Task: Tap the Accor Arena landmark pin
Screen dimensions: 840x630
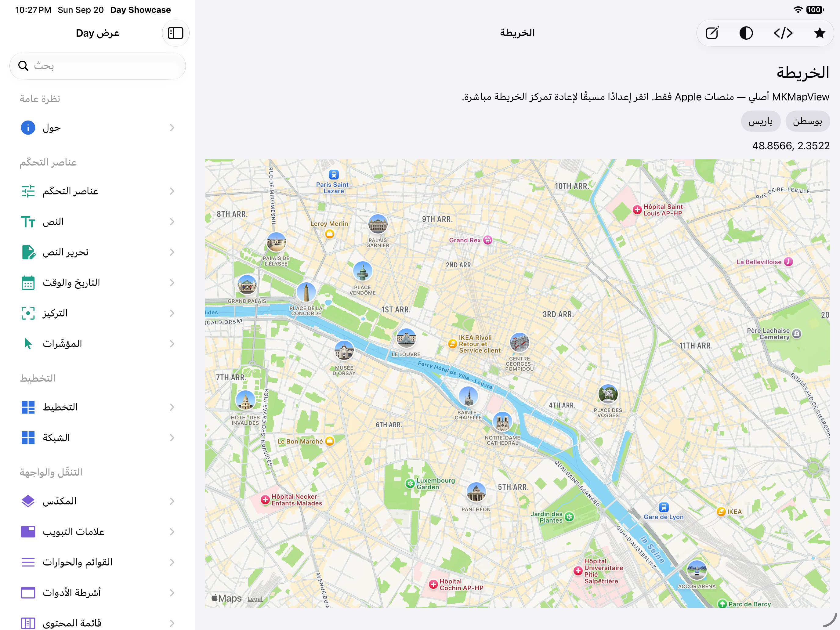Action: 697,570
